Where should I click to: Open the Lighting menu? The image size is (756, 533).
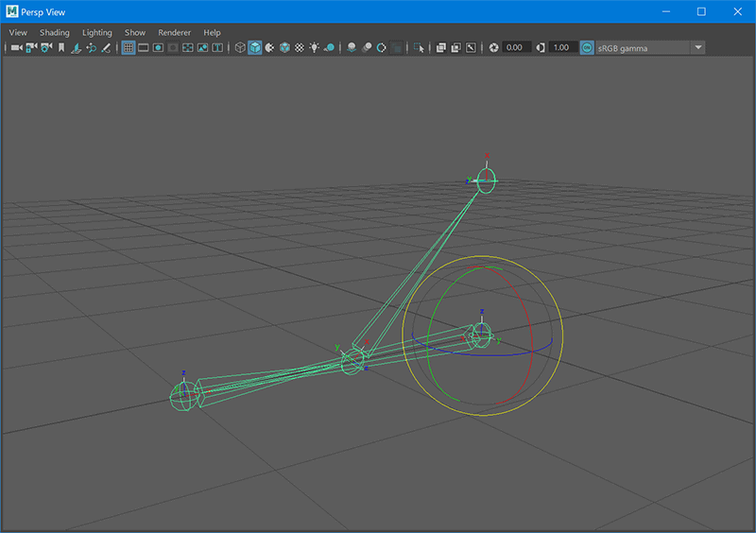(x=97, y=32)
